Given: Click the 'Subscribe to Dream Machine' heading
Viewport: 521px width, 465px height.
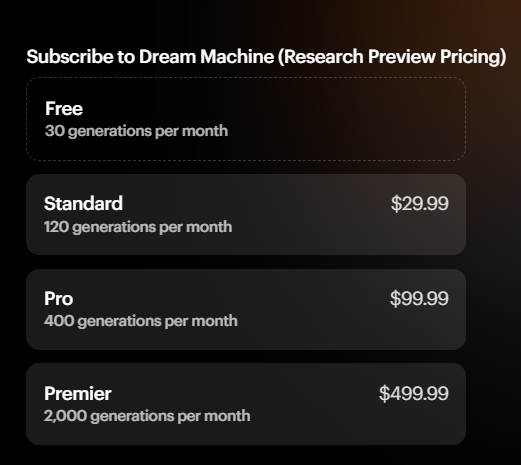Looking at the screenshot, I should coord(150,56).
